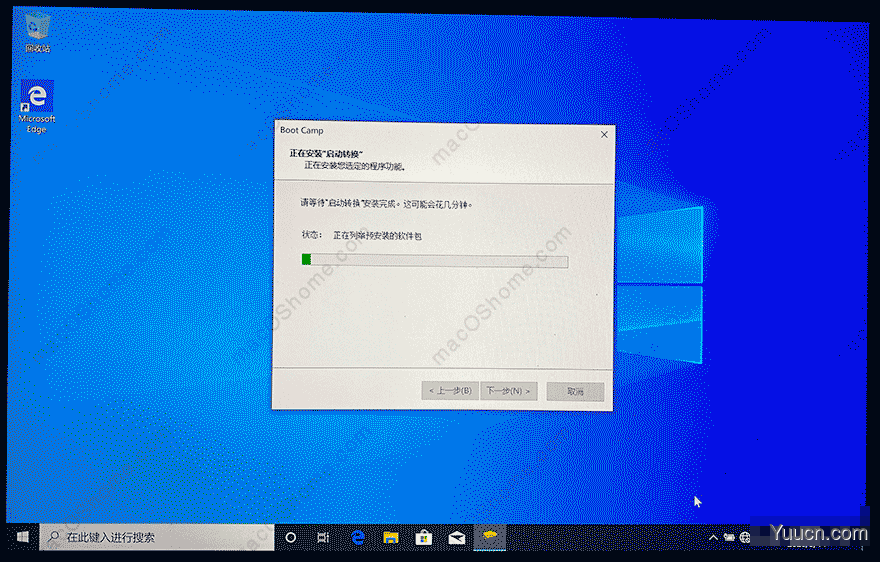Click the taskbar search box
Image resolution: width=880 pixels, height=562 pixels.
pos(157,537)
